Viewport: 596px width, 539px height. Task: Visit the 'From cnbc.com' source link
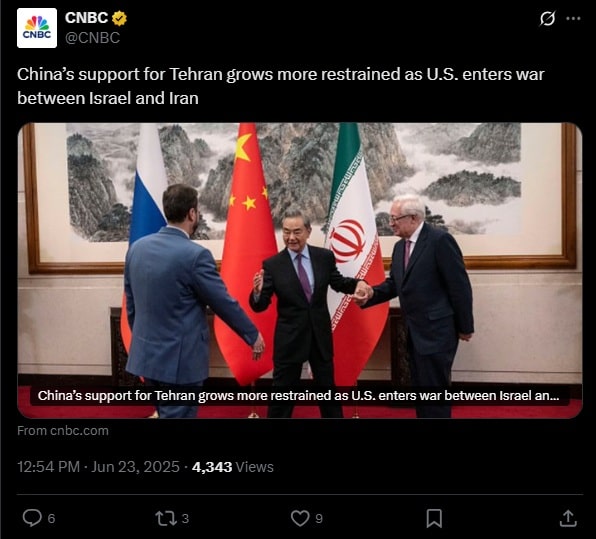[x=63, y=431]
